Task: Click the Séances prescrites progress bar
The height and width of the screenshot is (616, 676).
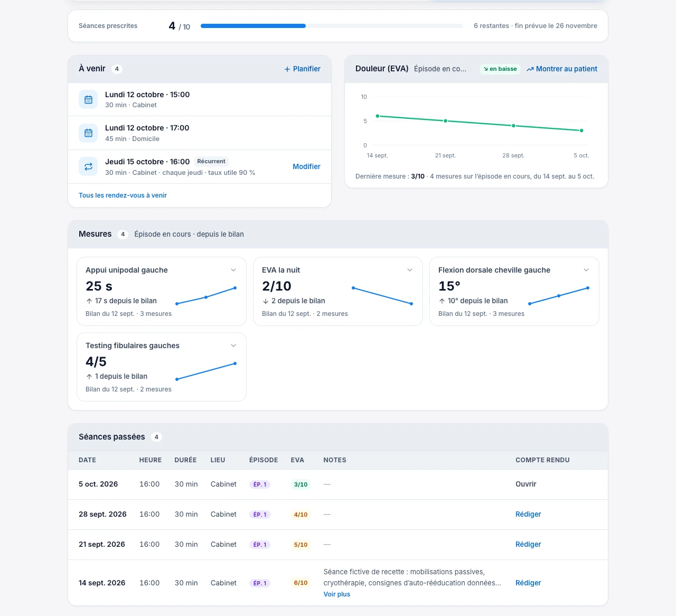Action: pos(332,26)
